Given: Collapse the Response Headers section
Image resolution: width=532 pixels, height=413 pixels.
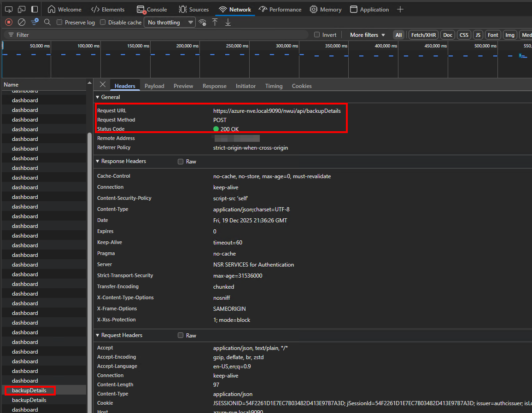Looking at the screenshot, I should [x=121, y=161].
